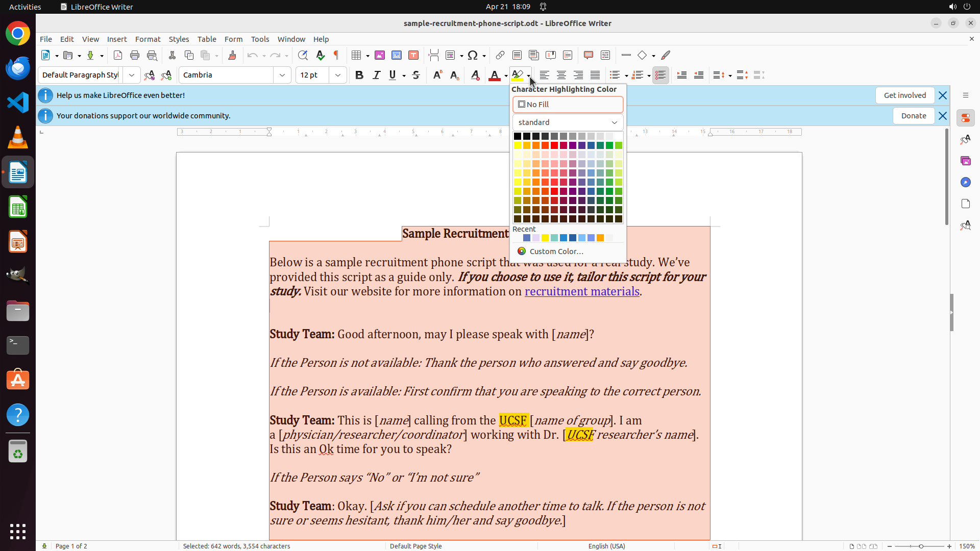Image resolution: width=980 pixels, height=551 pixels.
Task: Click the Insert Special Character omega icon
Action: 473,55
